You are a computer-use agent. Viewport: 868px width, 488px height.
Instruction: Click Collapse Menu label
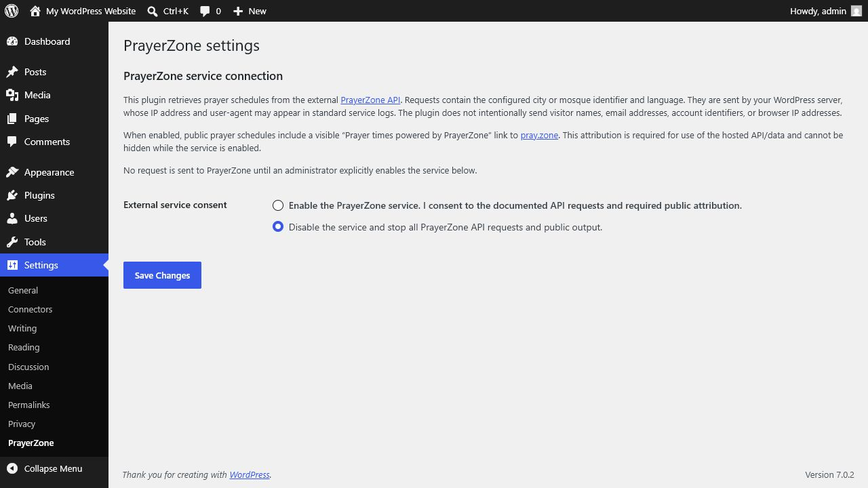coord(53,468)
